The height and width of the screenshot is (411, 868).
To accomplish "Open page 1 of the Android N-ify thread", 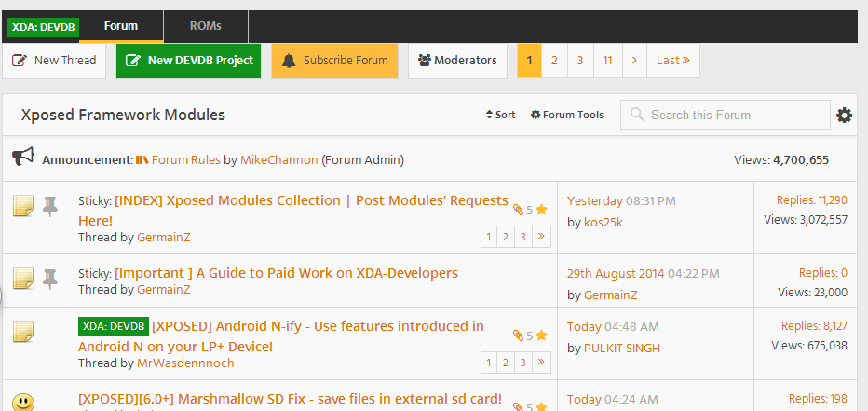I will pos(489,363).
